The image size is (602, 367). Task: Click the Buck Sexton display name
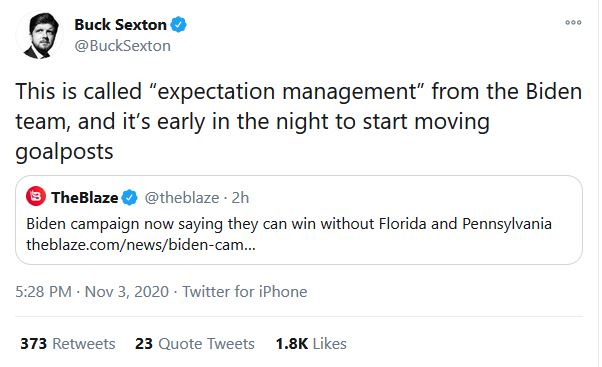pos(120,25)
